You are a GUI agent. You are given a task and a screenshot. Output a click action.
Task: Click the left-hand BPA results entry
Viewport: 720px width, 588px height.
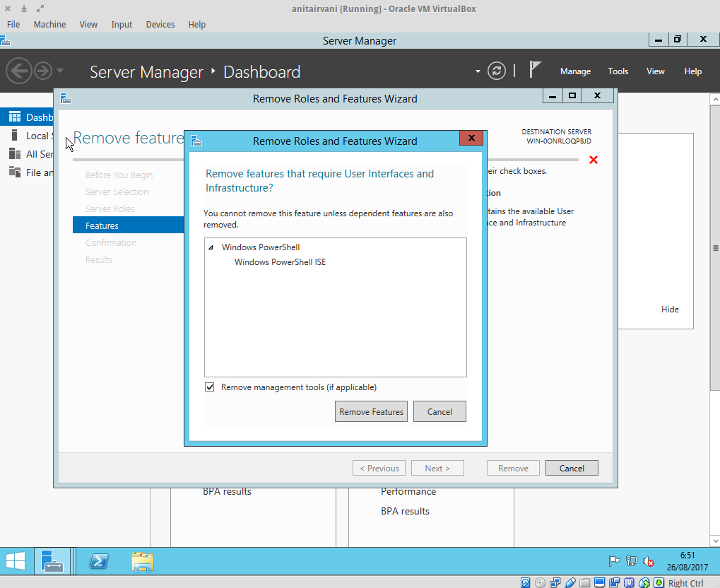[228, 491]
